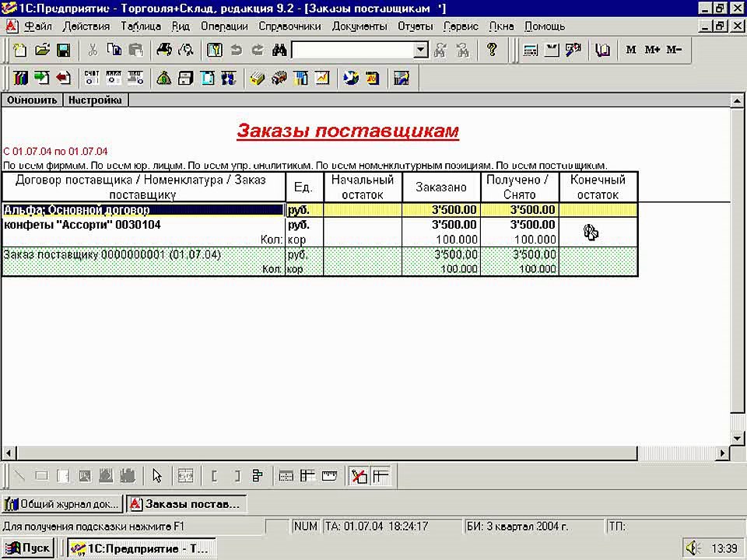Click the Copy icon in toolbar

(x=114, y=50)
